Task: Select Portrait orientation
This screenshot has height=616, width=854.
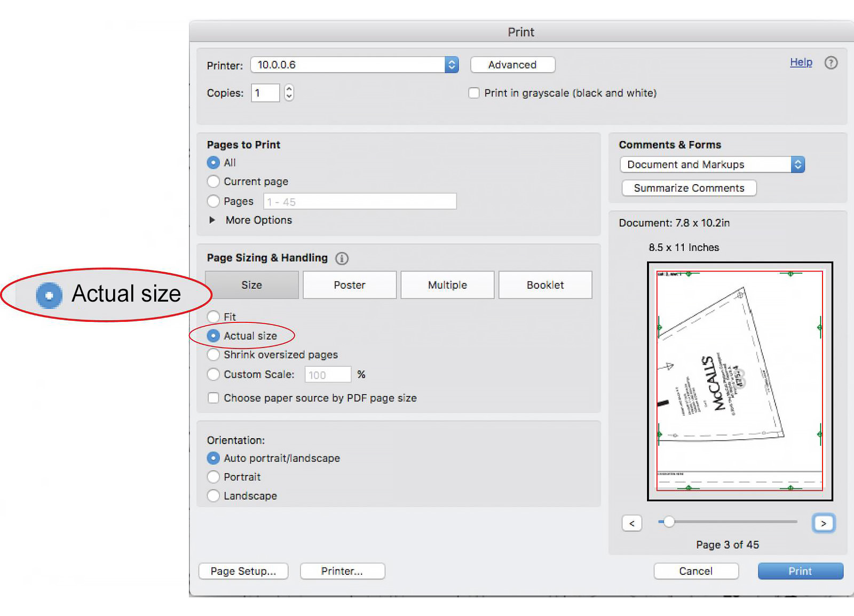Action: [x=213, y=477]
